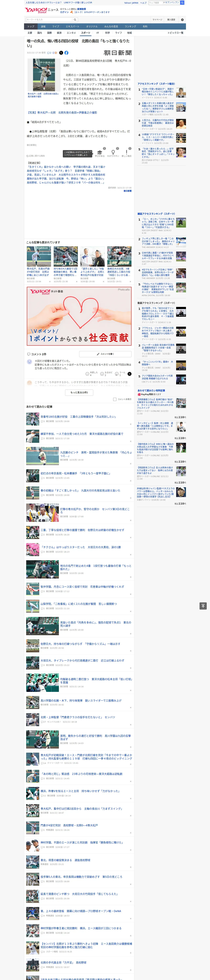Image resolution: width=210 pixels, height=980 pixels.
Task: Open マイページ link
Action: [157, 20]
